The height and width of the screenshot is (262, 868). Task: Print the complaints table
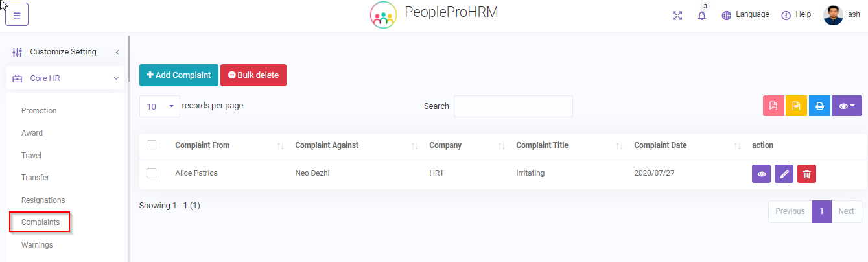coord(819,106)
